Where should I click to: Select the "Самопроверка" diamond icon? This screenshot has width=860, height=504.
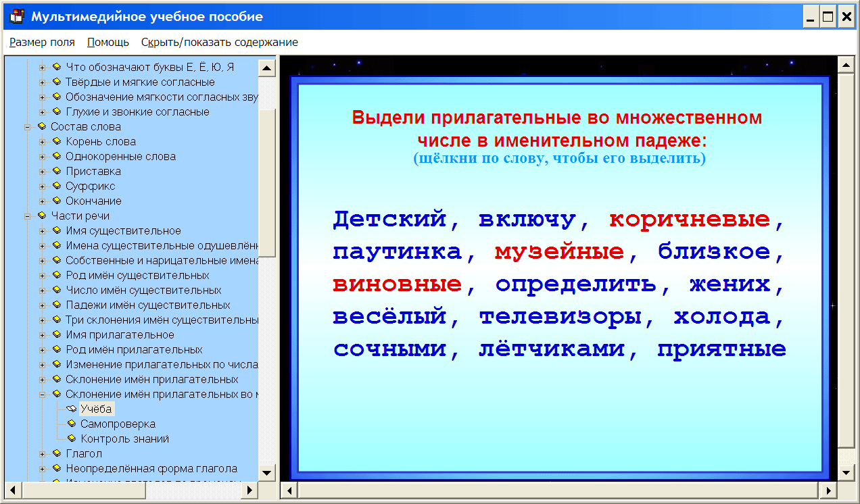coord(71,423)
